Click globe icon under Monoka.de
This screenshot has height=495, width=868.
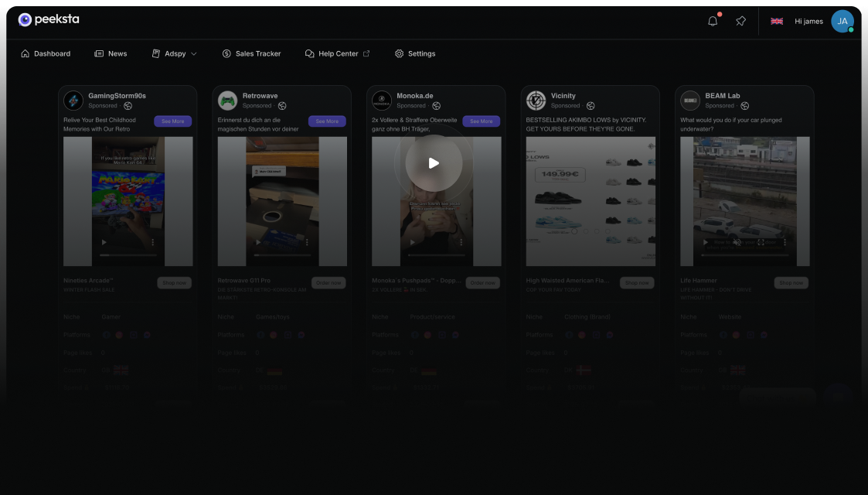tap(436, 106)
